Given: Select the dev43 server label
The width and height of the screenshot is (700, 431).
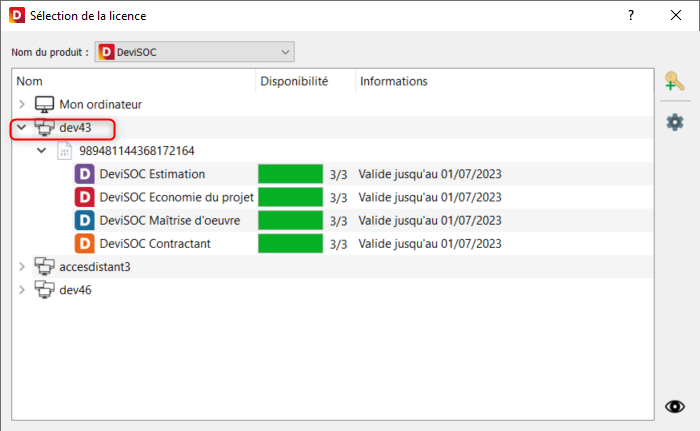Looking at the screenshot, I should pos(75,128).
